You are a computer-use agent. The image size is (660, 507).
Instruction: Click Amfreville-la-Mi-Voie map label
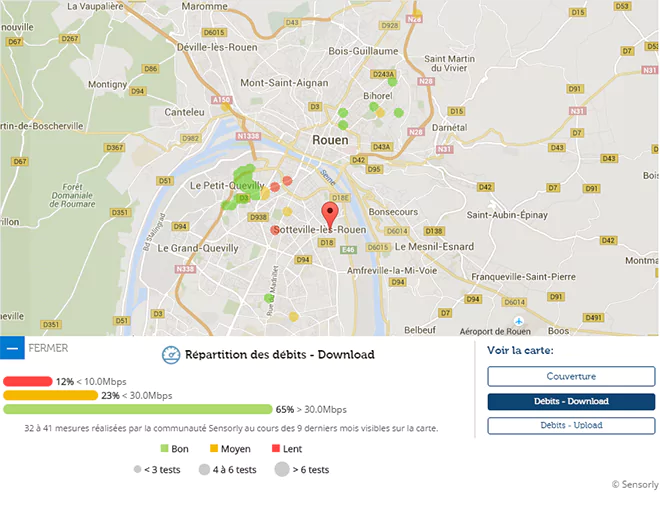(392, 271)
